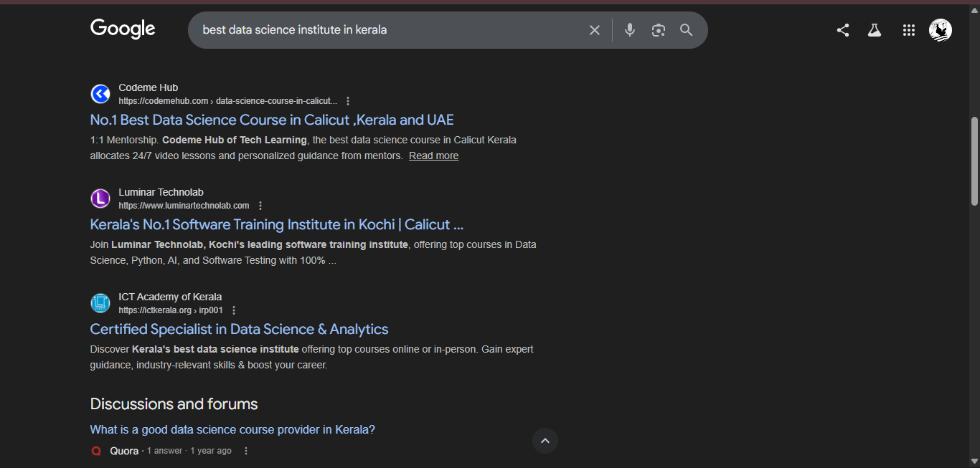Open more options for Codeme Hub result

(x=348, y=101)
